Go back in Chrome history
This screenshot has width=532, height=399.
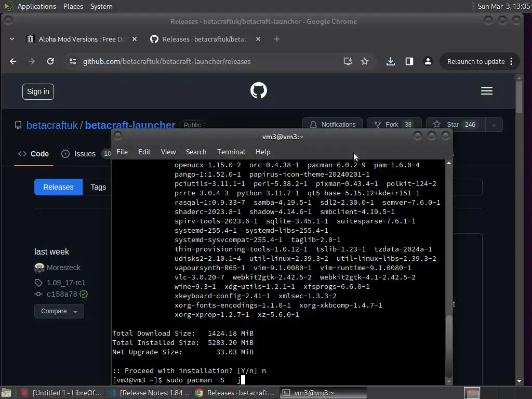pyautogui.click(x=13, y=61)
